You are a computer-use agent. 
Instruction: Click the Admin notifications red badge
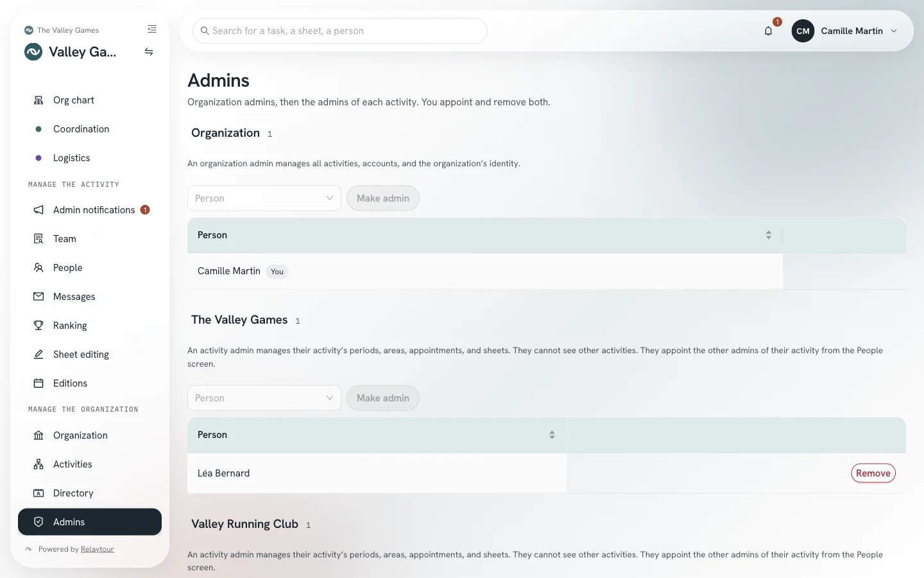click(x=145, y=210)
